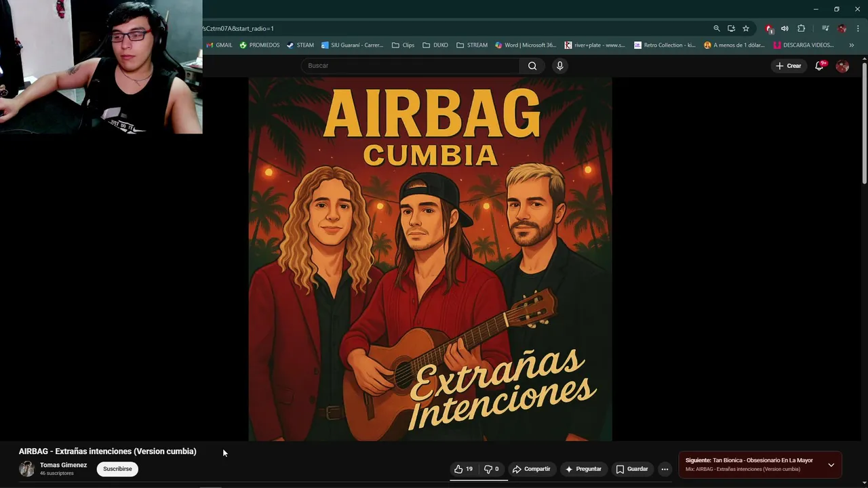The height and width of the screenshot is (488, 868).
Task: Open zoom magnifier icon in address bar
Action: pyautogui.click(x=716, y=28)
